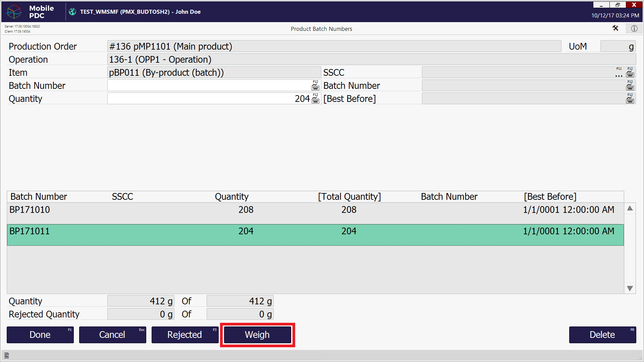Viewport: 644px width, 362px height.
Task: Click the Mobile PDC logo
Action: click(x=14, y=12)
